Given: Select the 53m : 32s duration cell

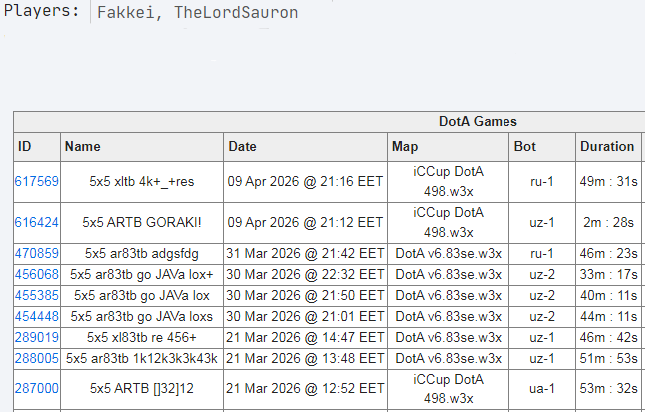Looking at the screenshot, I should point(607,389).
